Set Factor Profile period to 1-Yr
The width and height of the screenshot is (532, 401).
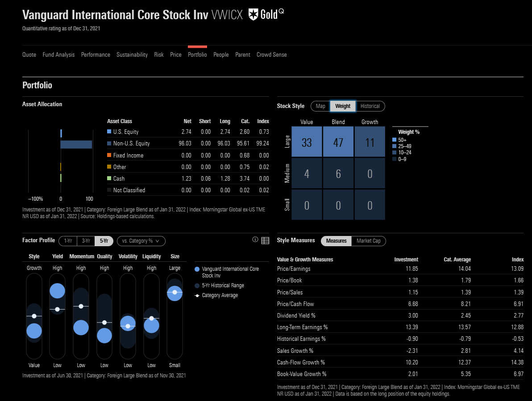pos(68,241)
